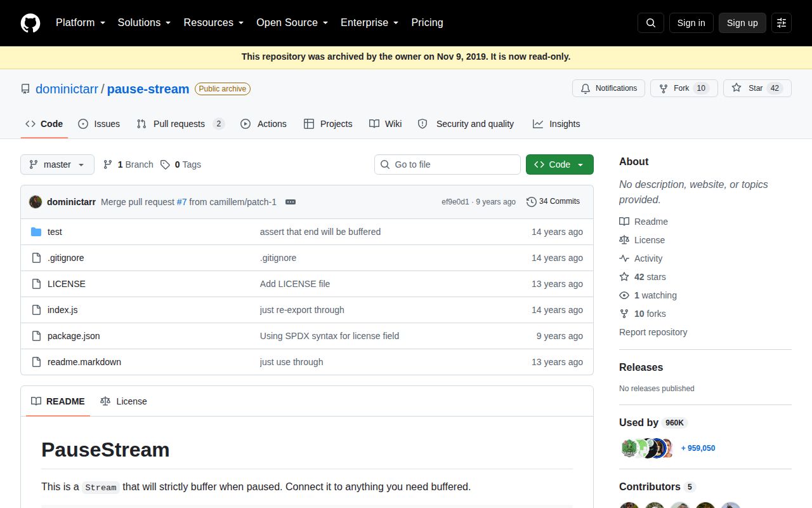Open the search magnifier button
Viewport: 812px width, 508px height.
[x=651, y=23]
